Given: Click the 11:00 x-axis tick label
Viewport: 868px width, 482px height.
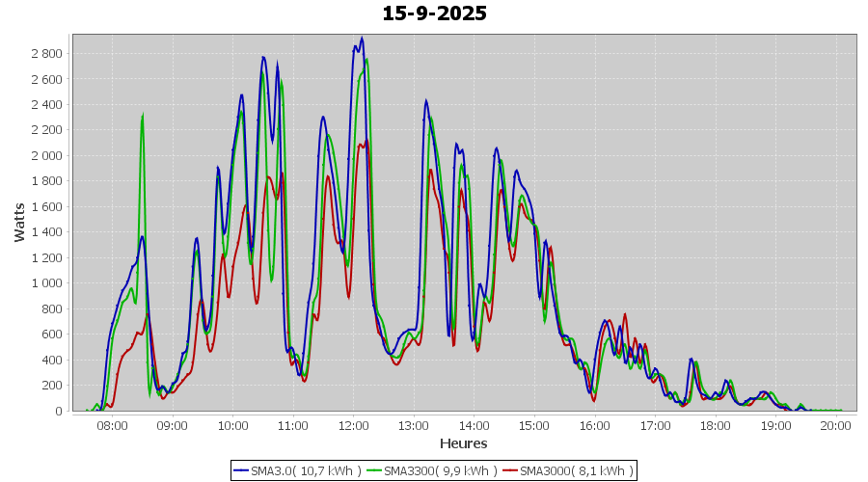Looking at the screenshot, I should coord(293,426).
